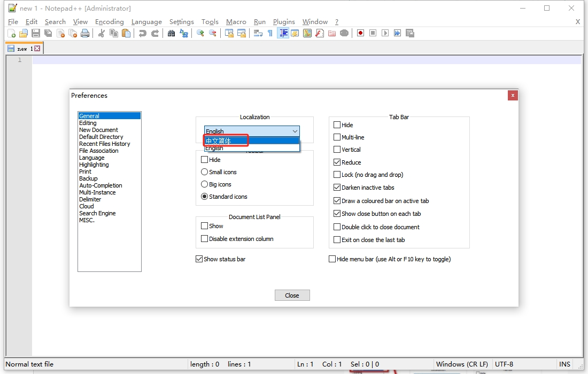Close current document via toolbar icon
This screenshot has width=588, height=374.
pyautogui.click(x=60, y=33)
